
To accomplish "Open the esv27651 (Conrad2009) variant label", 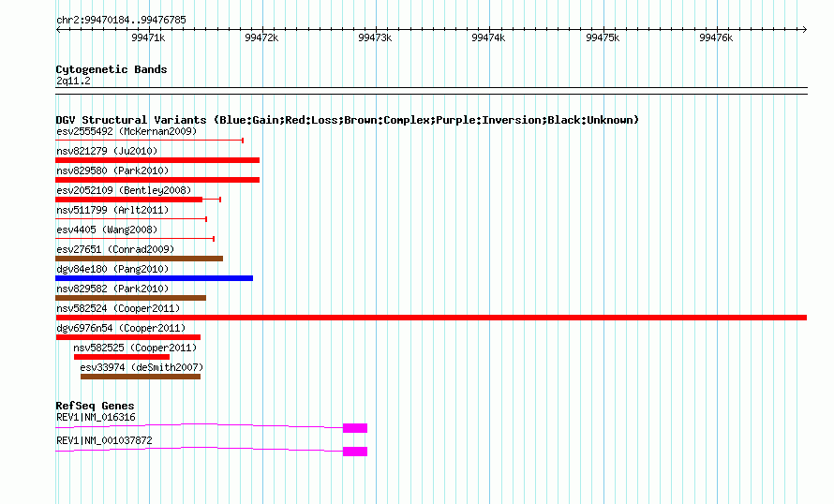I will [115, 249].
